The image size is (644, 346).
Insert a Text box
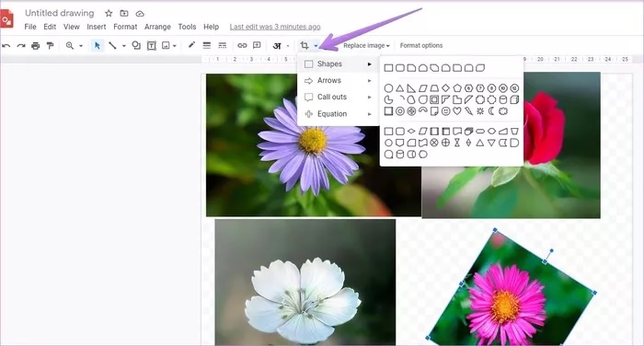152,46
